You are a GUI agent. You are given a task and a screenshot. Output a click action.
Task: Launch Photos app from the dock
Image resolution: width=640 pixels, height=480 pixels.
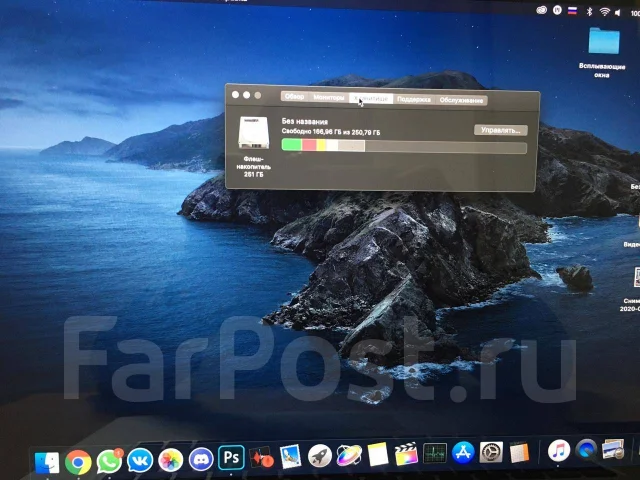point(170,460)
